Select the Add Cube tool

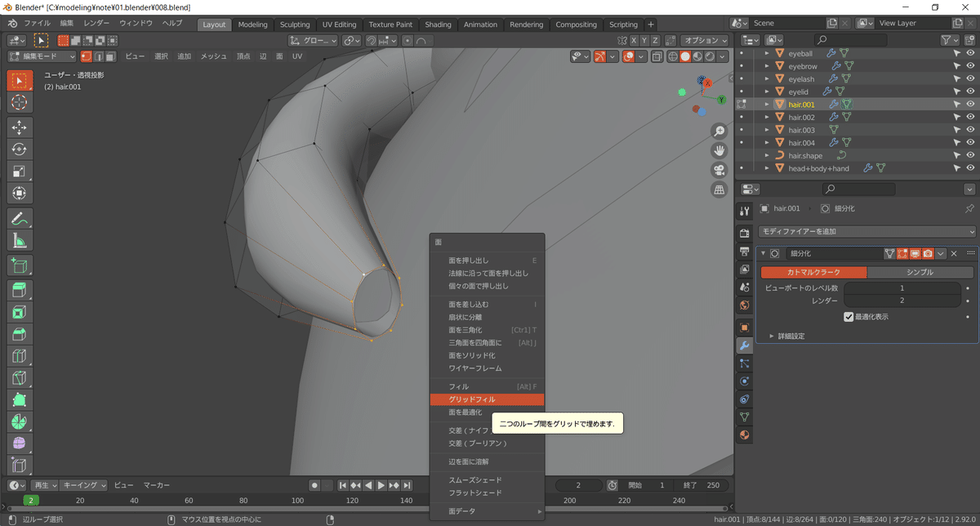click(x=20, y=265)
